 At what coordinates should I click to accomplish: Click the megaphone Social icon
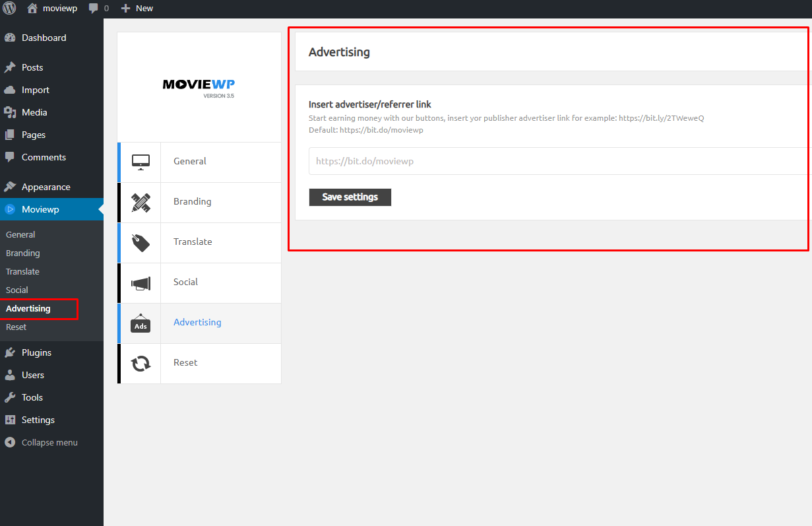click(141, 283)
